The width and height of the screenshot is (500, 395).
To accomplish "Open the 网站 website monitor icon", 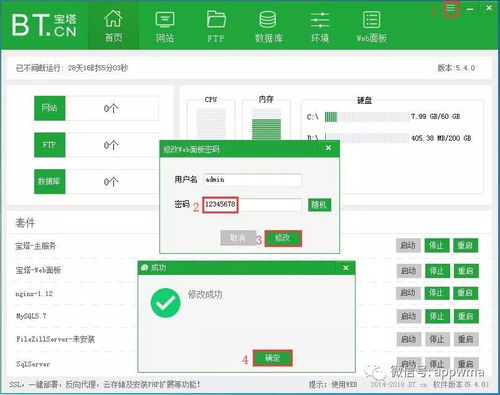I will (165, 26).
